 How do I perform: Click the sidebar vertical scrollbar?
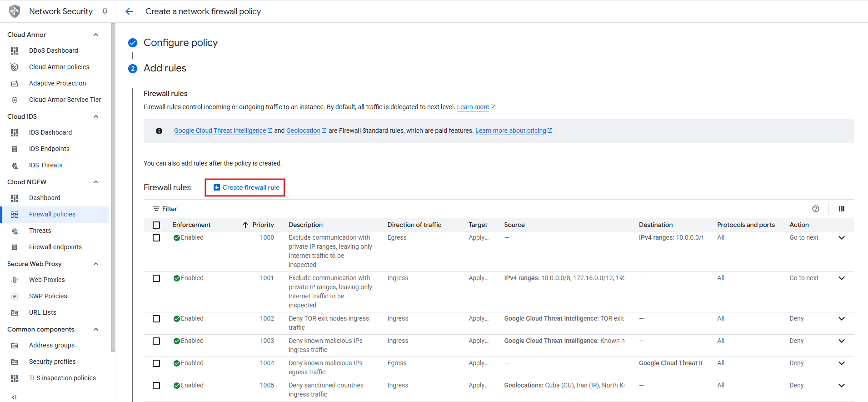pyautogui.click(x=113, y=182)
